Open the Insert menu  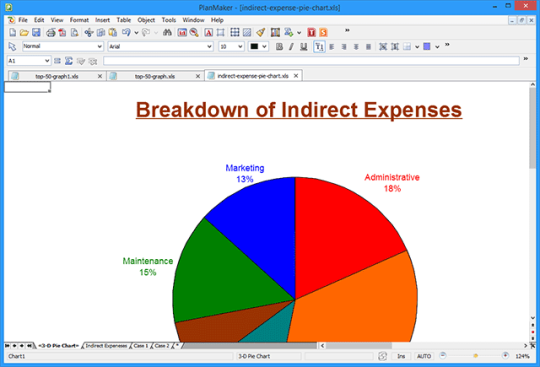(102, 20)
